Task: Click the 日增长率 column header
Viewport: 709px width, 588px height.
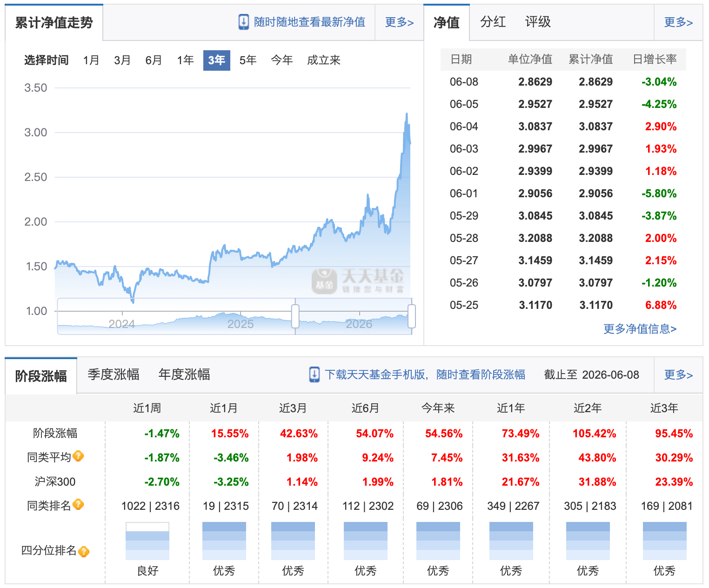Action: coord(655,59)
